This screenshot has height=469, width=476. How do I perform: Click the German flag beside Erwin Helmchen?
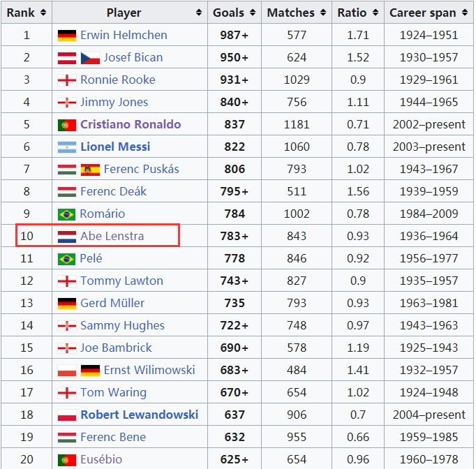[66, 35]
